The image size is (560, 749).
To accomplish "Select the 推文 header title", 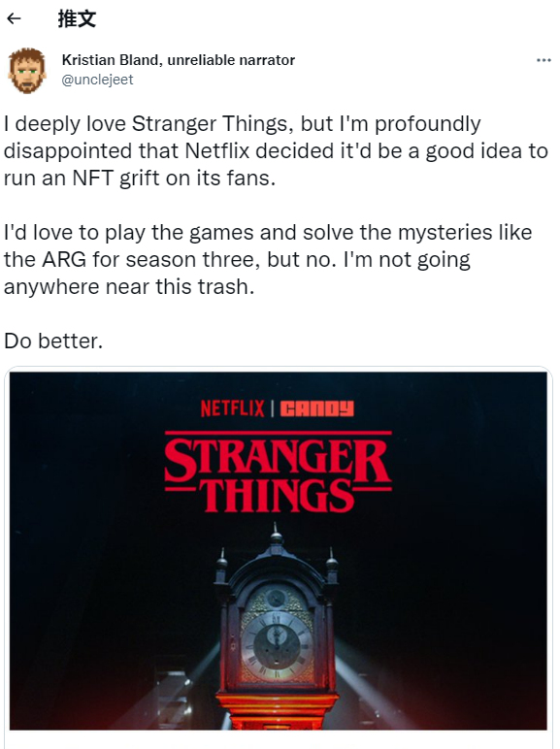I will click(x=77, y=19).
